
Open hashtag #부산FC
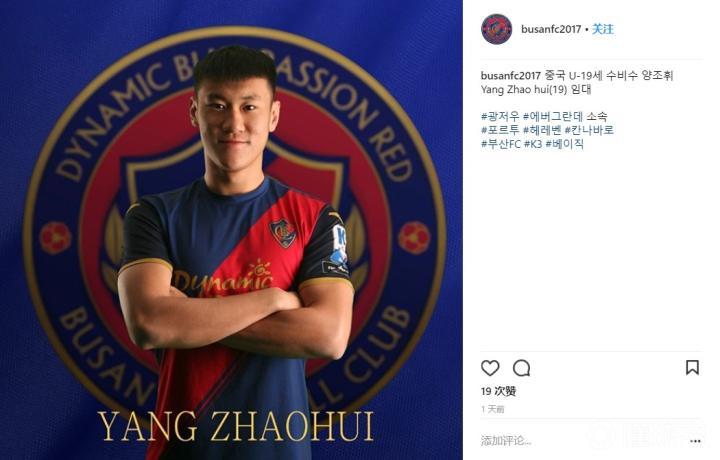click(x=501, y=144)
